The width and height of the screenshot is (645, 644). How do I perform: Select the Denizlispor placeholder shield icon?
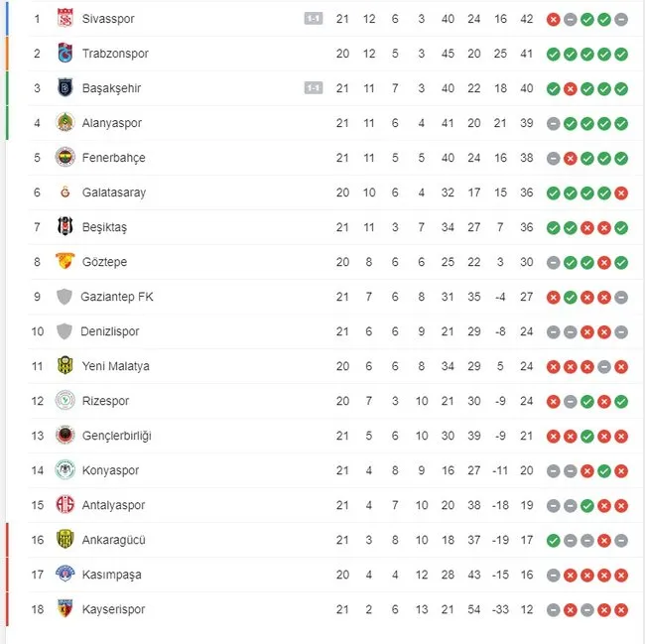click(65, 331)
